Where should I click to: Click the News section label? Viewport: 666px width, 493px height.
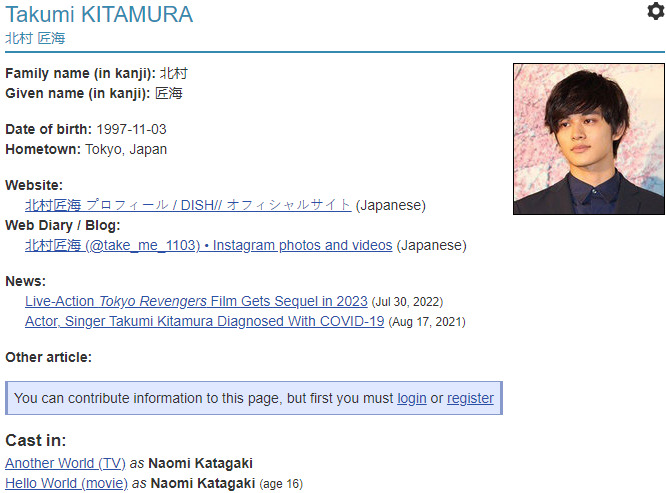tap(25, 281)
